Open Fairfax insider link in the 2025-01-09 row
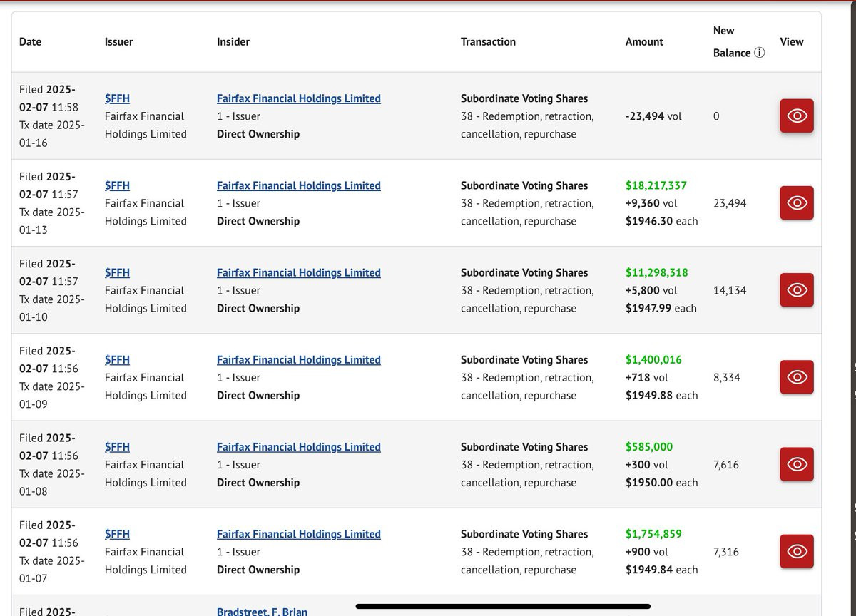 point(299,359)
